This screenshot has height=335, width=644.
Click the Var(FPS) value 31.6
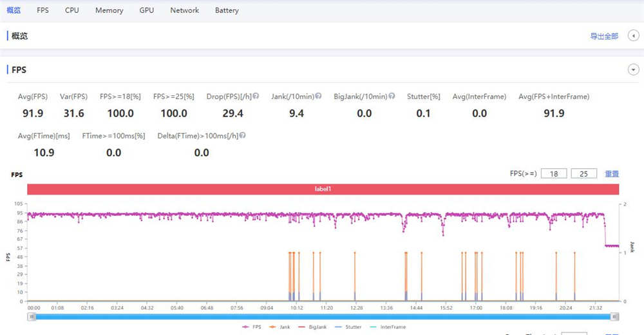[73, 113]
